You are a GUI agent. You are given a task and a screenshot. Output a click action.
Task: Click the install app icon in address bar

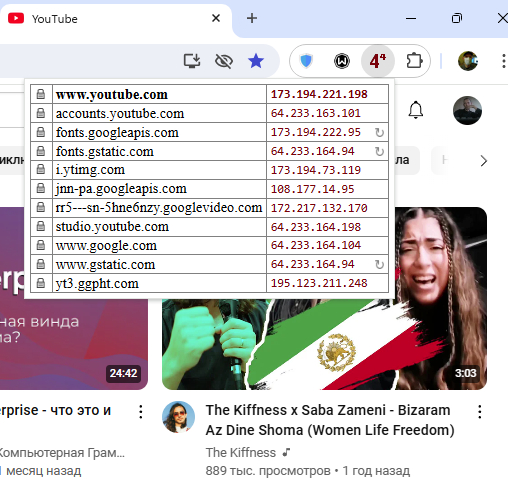point(192,61)
